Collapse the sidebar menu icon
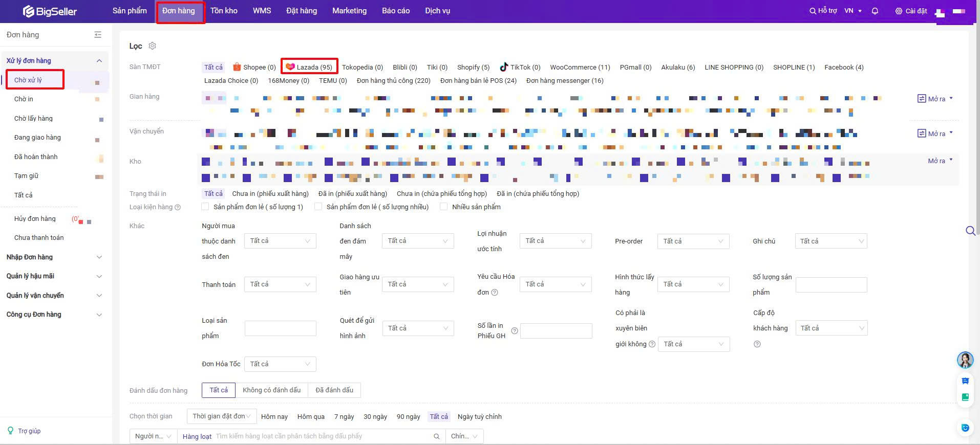The width and height of the screenshot is (980, 445). click(x=98, y=35)
